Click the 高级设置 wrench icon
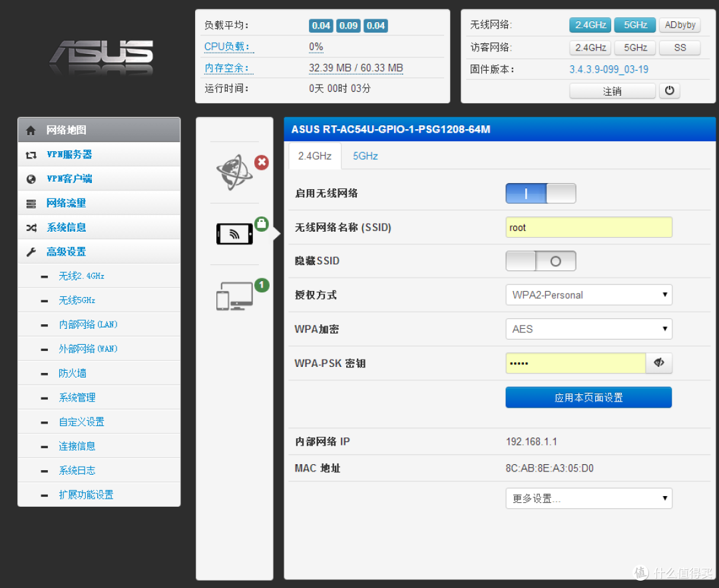Screen dimensions: 719x588 click(31, 252)
